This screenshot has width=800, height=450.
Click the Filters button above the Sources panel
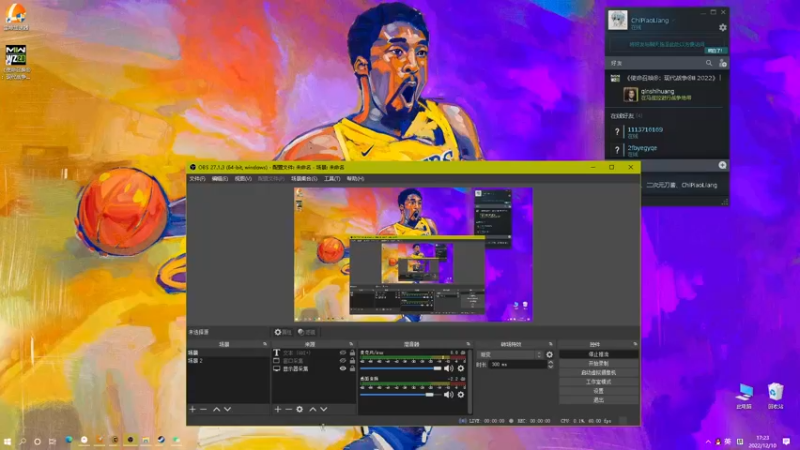coord(307,332)
